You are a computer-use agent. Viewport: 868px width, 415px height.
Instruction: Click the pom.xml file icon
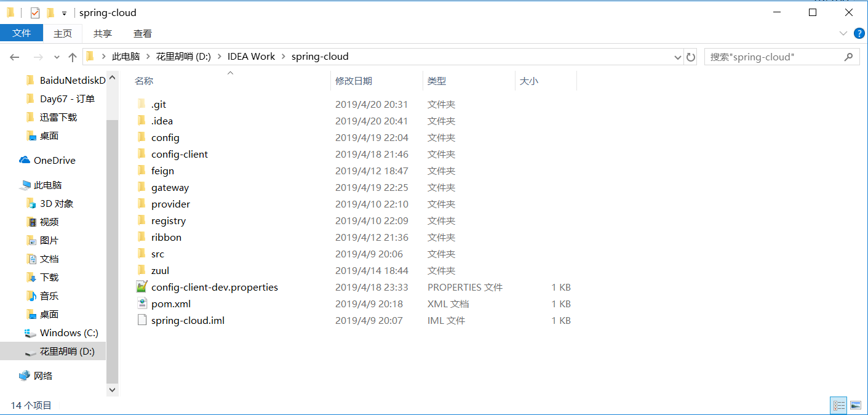pos(141,304)
